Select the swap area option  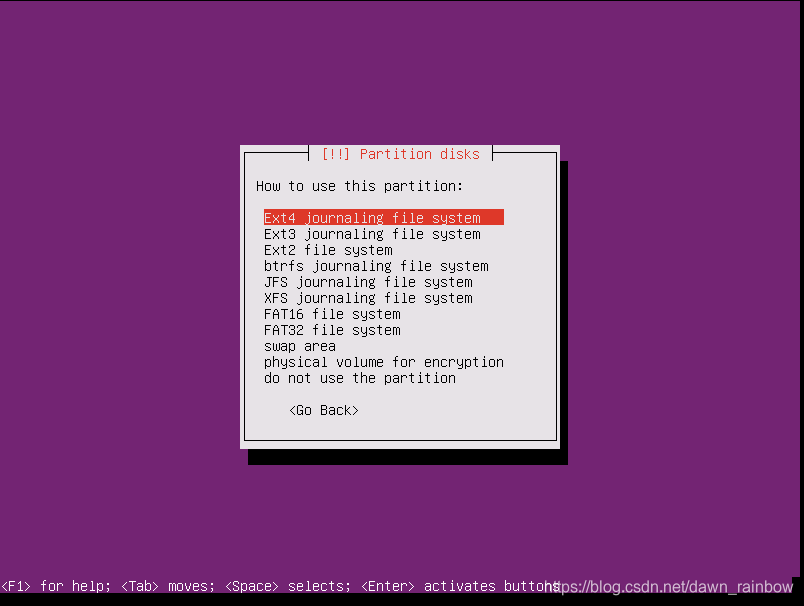pyautogui.click(x=300, y=346)
